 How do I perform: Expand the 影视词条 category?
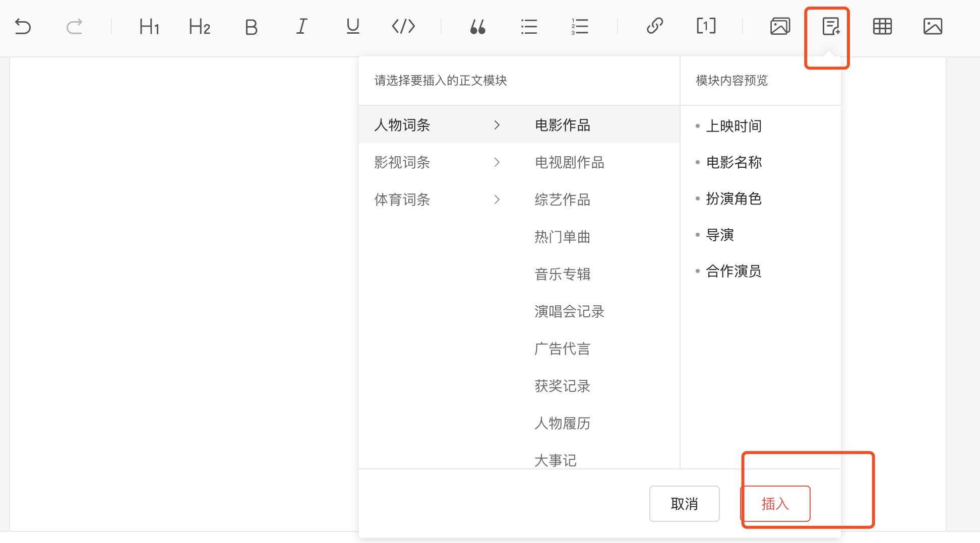coord(402,162)
